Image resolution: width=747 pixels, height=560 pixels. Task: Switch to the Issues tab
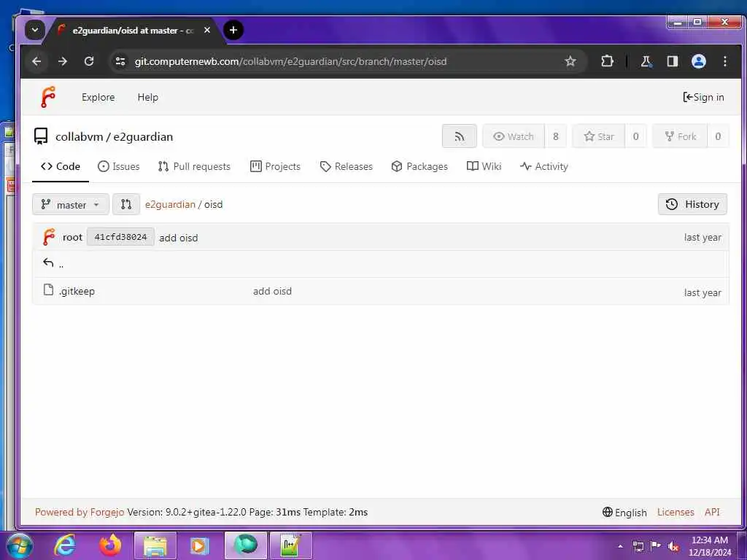(119, 166)
